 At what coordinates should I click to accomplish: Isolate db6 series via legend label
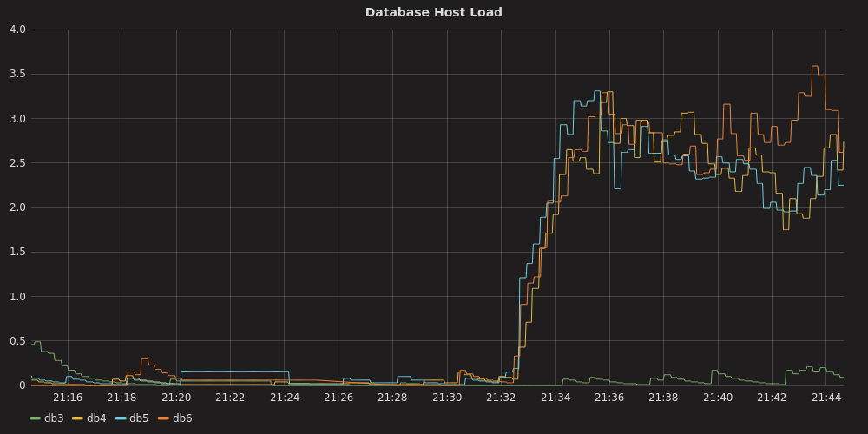[182, 418]
